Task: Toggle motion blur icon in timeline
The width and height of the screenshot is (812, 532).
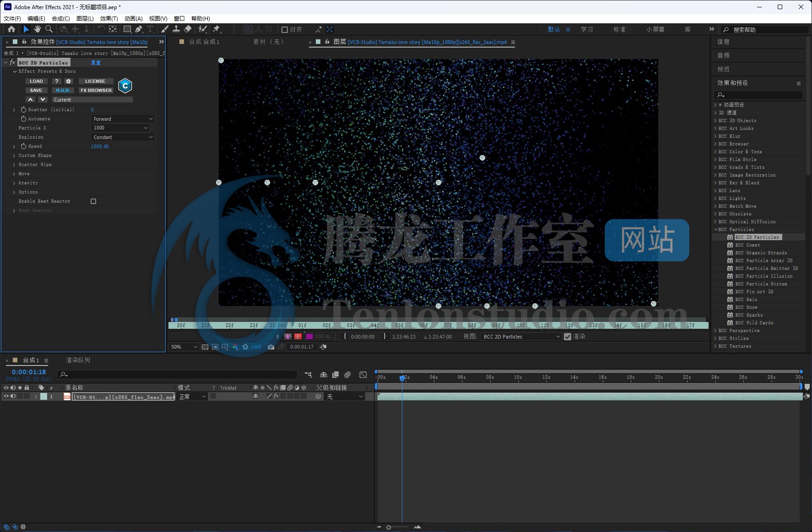Action: point(347,375)
